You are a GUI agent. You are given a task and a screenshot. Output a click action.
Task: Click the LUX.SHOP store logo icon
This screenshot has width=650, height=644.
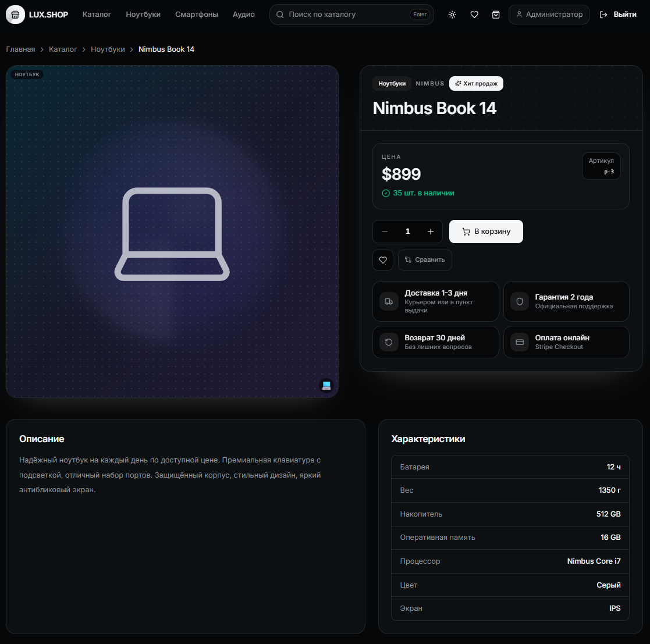pyautogui.click(x=15, y=15)
